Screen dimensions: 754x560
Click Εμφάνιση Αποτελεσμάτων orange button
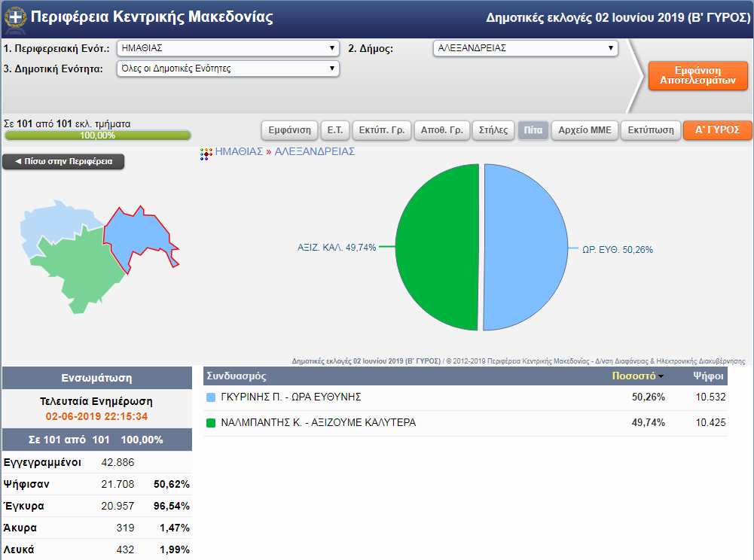coord(698,75)
